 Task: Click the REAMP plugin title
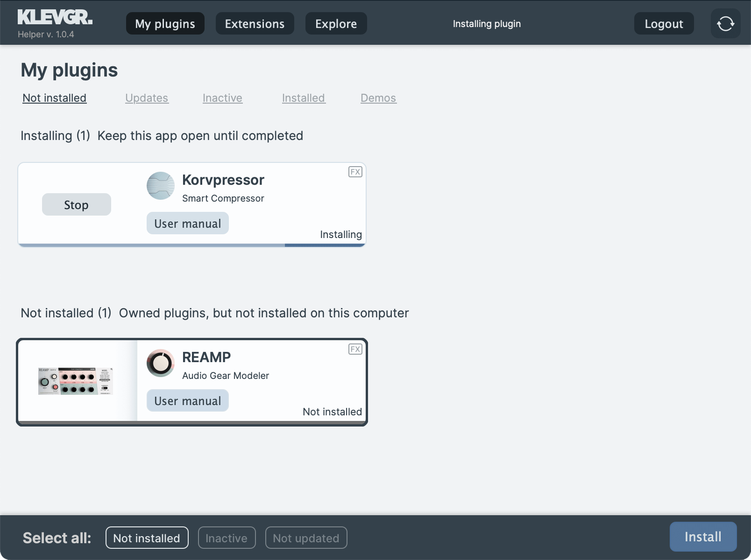tap(206, 357)
